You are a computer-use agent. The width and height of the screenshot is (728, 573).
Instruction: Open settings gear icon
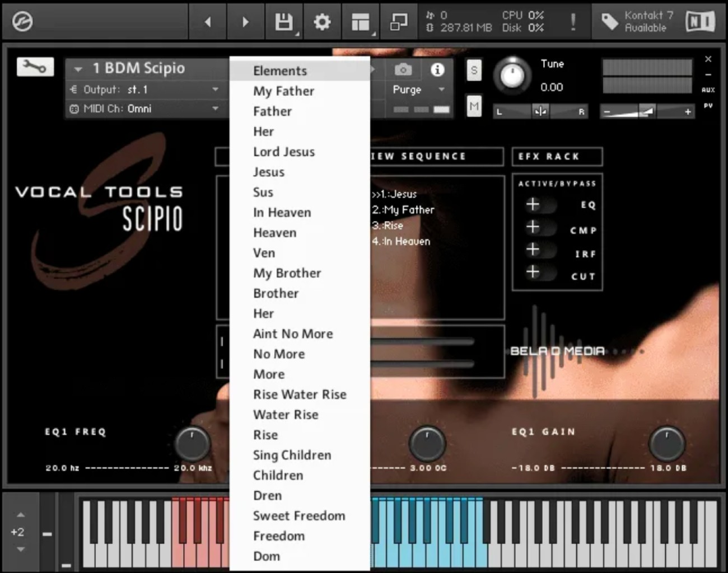[322, 22]
